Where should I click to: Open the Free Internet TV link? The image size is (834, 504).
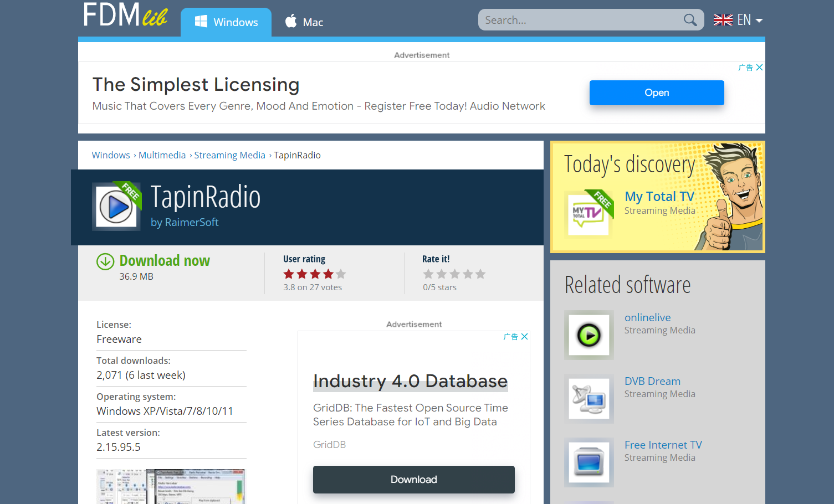[663, 445]
